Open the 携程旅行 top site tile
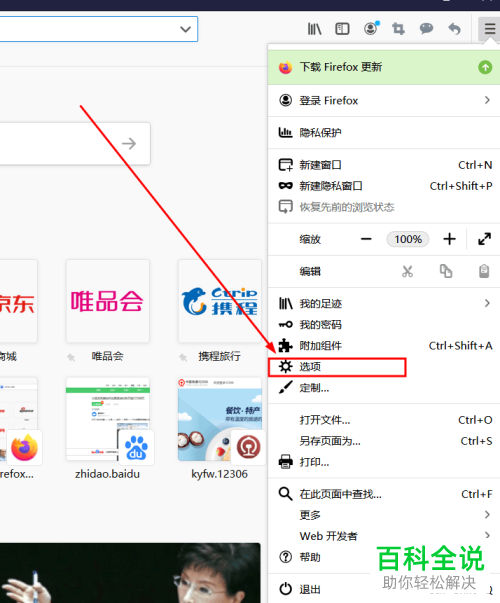Screen dimensions: 500x603 220,301
